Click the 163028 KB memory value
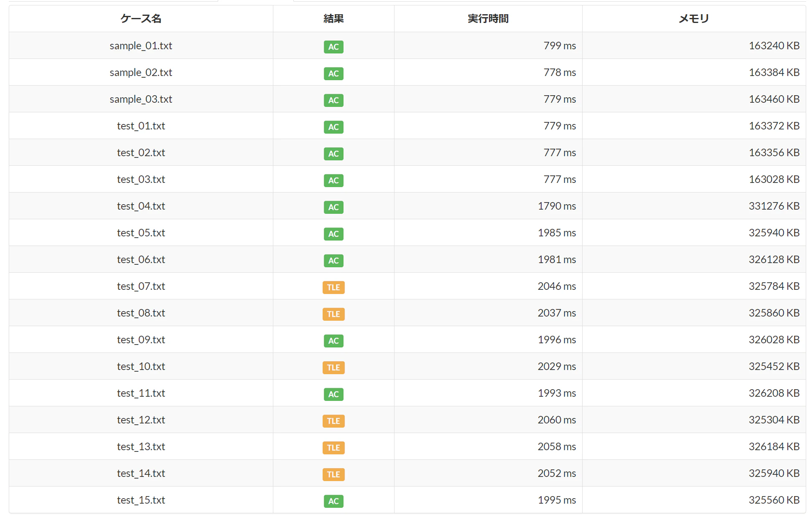The height and width of the screenshot is (522, 812). point(774,180)
